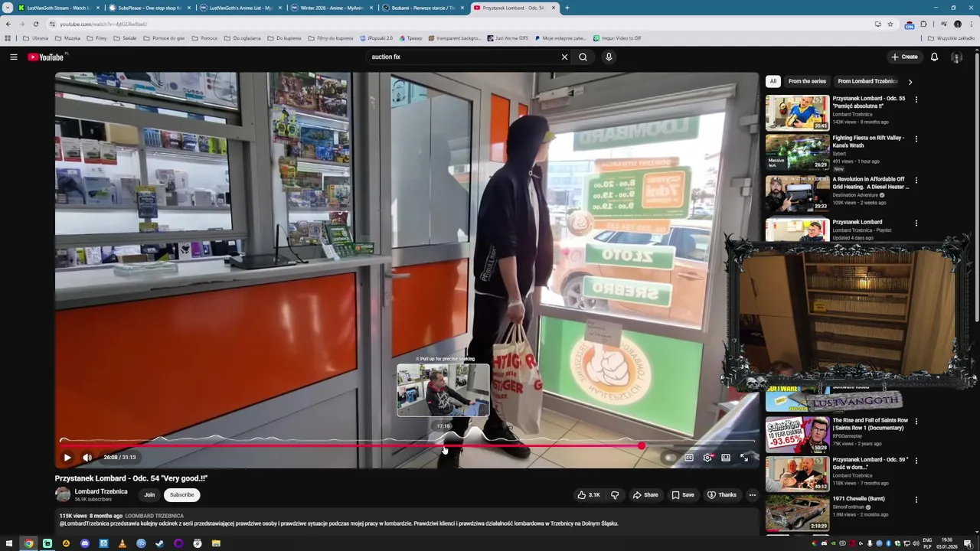This screenshot has width=980, height=551.
Task: Select the 'All' filter chip
Action: [x=773, y=81]
